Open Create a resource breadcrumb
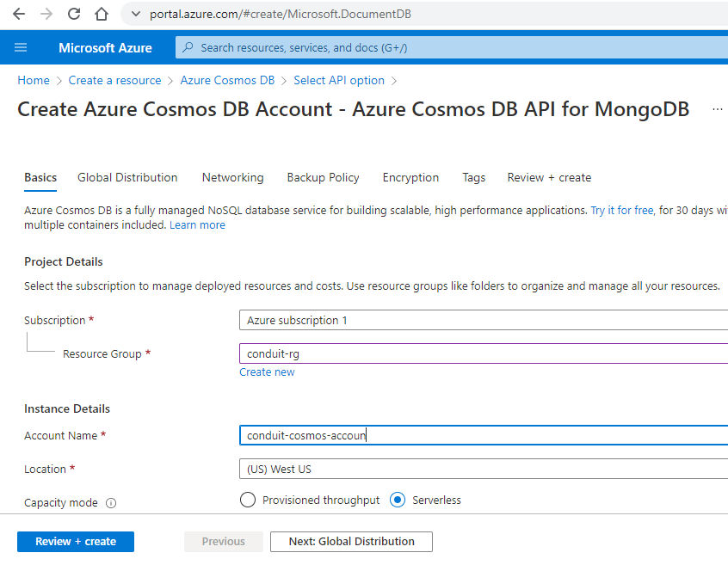 coord(114,80)
